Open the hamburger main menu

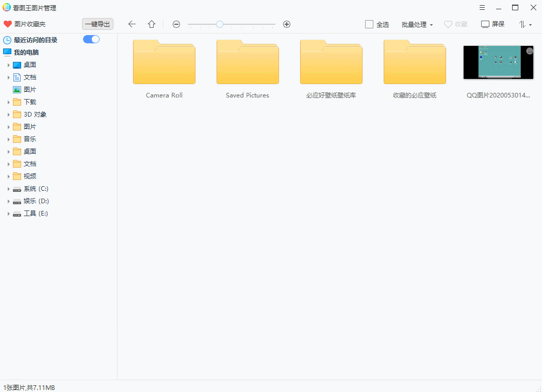[482, 8]
